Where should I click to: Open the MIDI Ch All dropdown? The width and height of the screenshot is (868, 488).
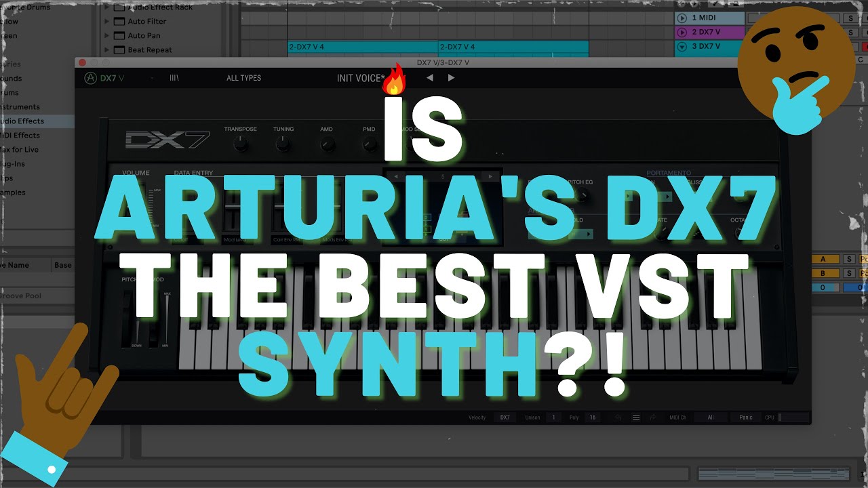point(711,418)
